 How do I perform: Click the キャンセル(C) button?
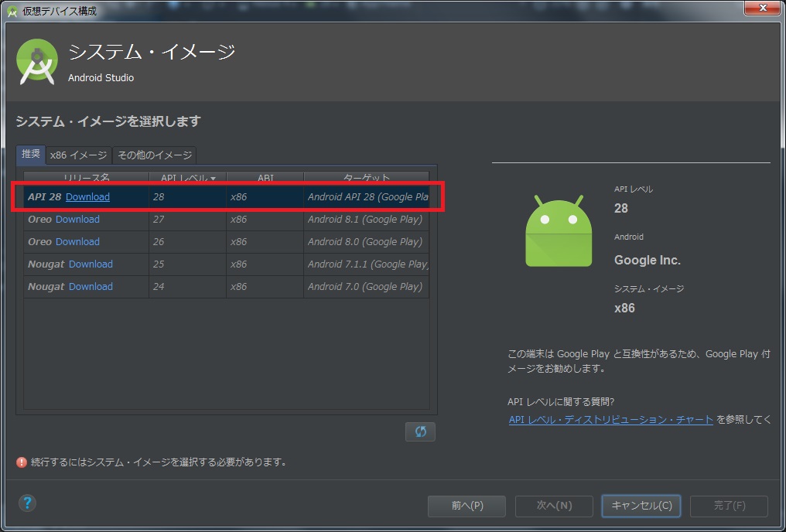click(641, 506)
